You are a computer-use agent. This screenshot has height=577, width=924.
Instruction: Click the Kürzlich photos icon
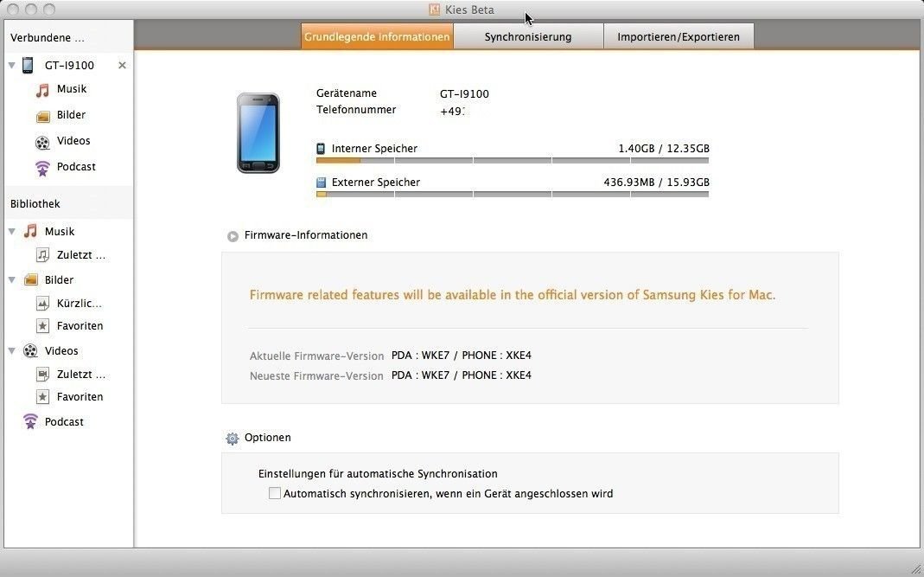click(42, 304)
